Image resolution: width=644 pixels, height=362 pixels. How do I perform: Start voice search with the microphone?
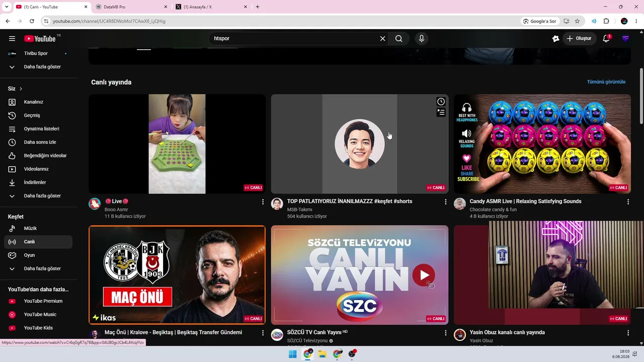tap(422, 39)
